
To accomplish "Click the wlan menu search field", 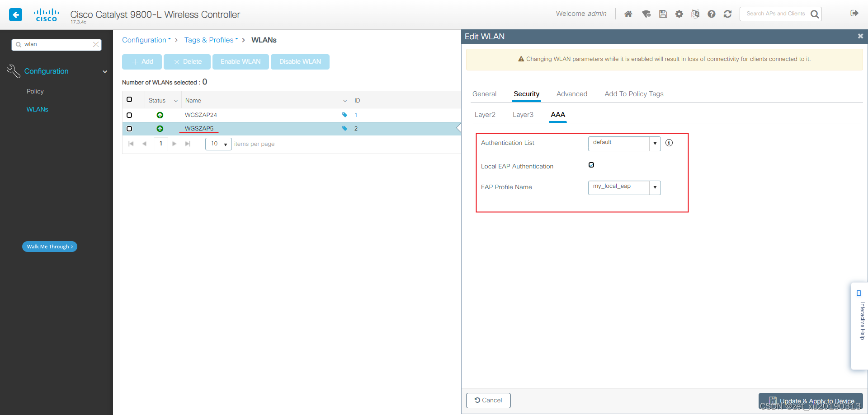I will click(x=57, y=44).
